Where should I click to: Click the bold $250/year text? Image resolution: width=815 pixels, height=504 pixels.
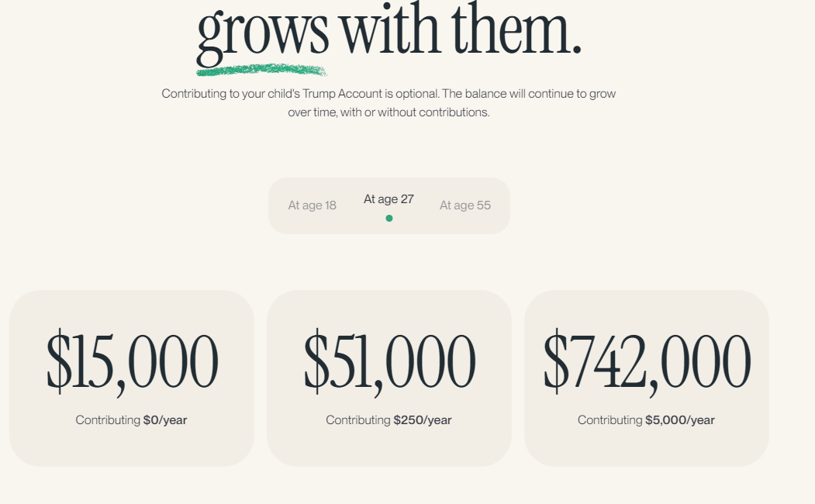point(423,420)
